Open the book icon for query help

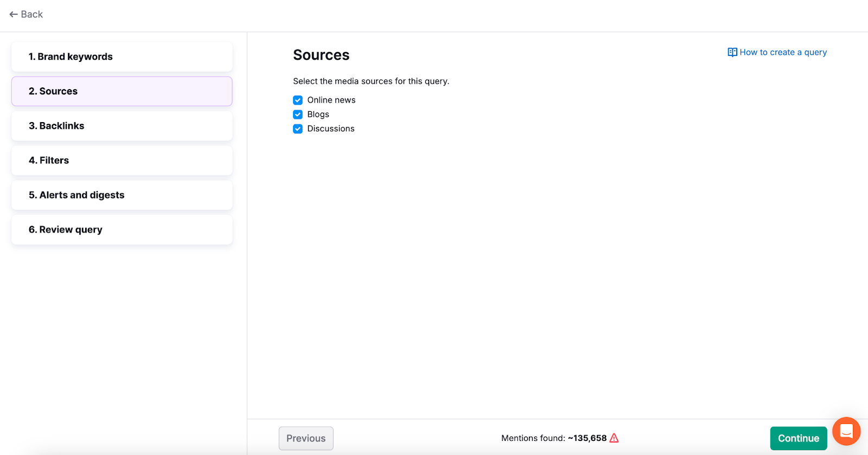click(x=732, y=53)
